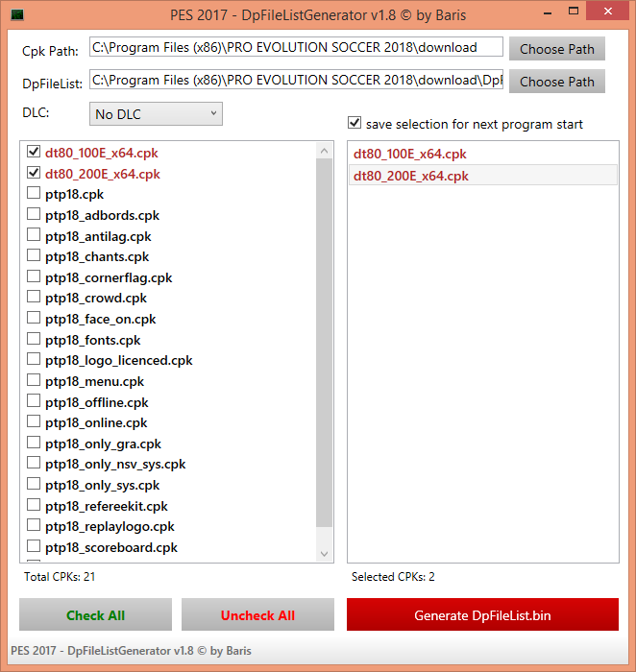
Task: Tick ptp18_only_sys.cpk checkbox
Action: tap(34, 484)
